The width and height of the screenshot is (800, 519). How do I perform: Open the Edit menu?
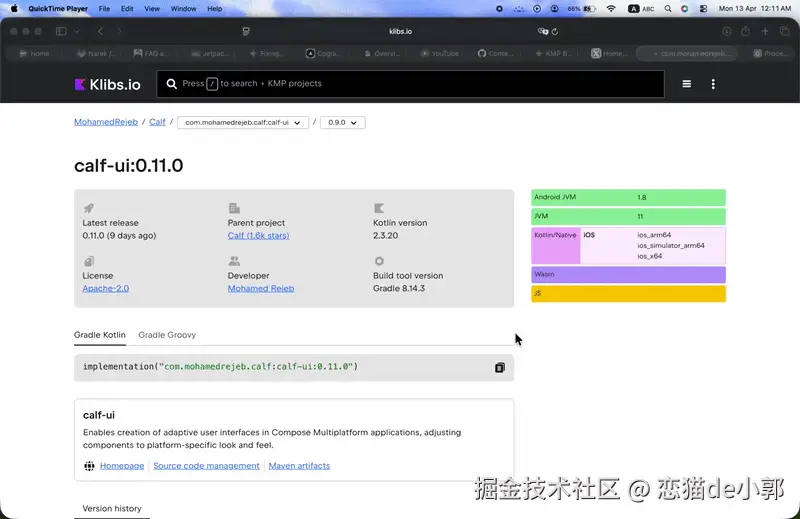click(x=127, y=9)
